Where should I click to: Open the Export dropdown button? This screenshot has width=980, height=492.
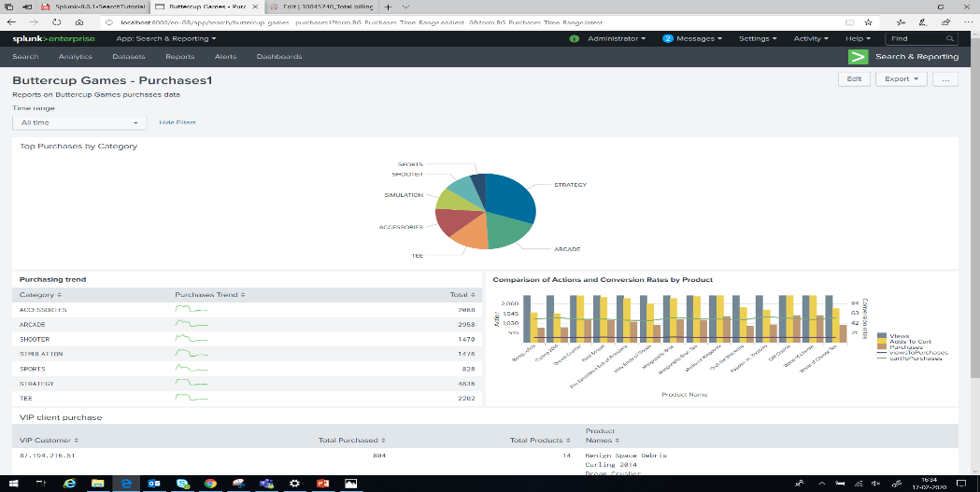tap(901, 79)
